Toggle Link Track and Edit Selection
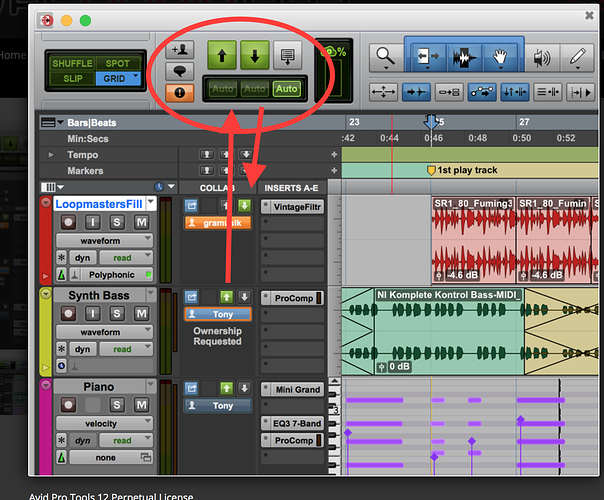 (548, 92)
